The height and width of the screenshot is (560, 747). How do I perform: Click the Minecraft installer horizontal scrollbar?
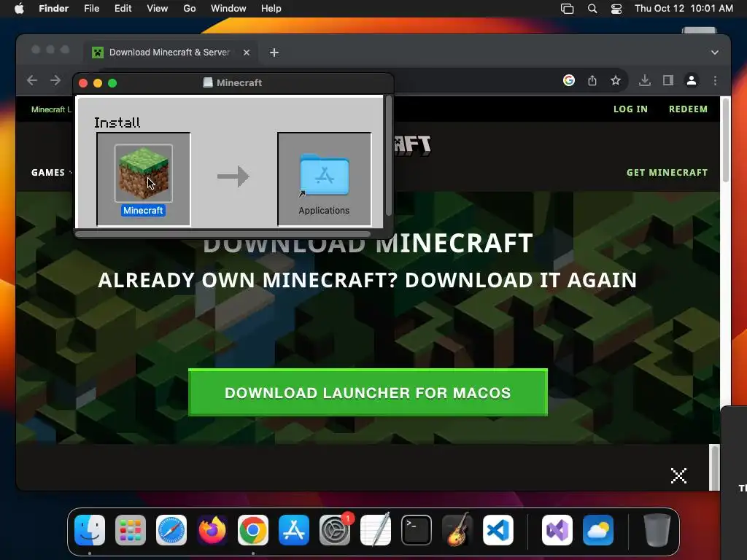[x=223, y=234]
